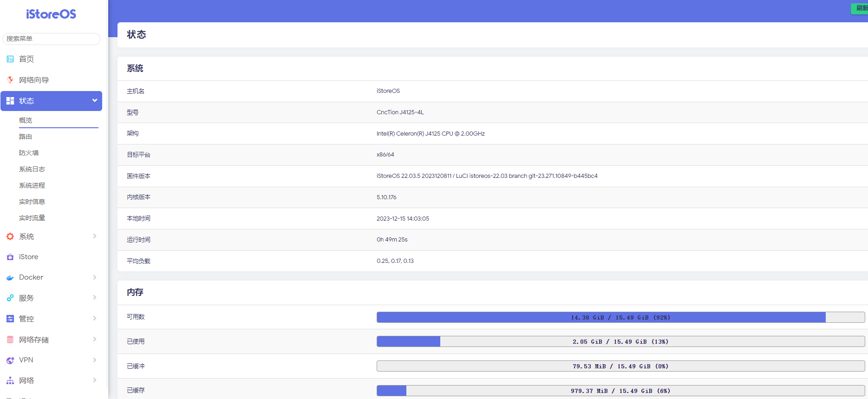The height and width of the screenshot is (399, 868).
Task: Click the Services gears icon
Action: 10,298
